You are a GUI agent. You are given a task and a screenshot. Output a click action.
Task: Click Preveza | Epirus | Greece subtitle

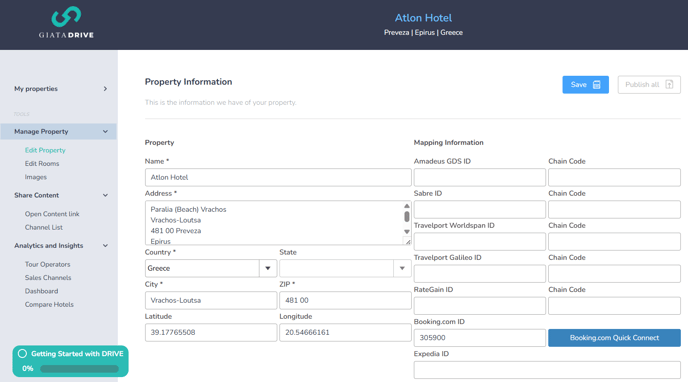[x=423, y=32]
